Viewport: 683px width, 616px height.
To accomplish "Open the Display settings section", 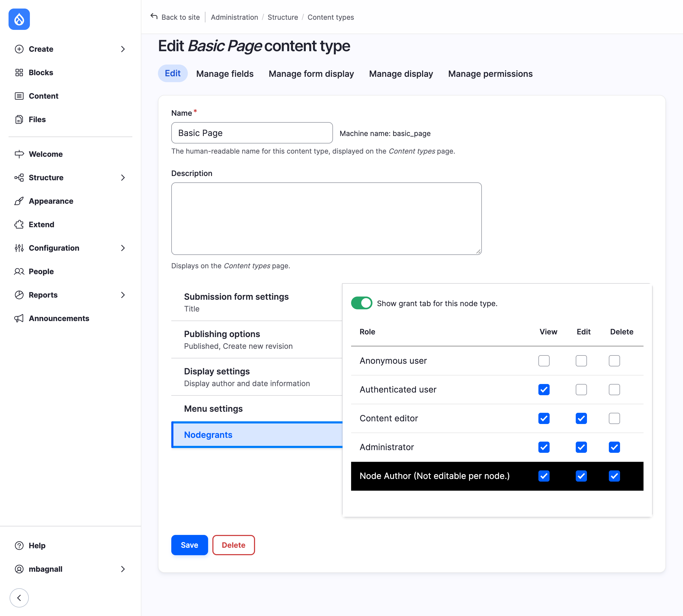I will tap(257, 377).
